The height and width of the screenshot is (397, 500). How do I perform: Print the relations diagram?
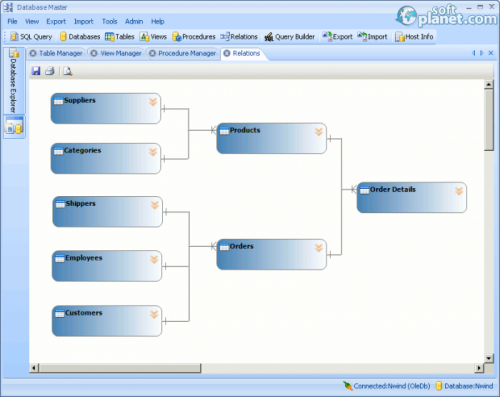[50, 71]
